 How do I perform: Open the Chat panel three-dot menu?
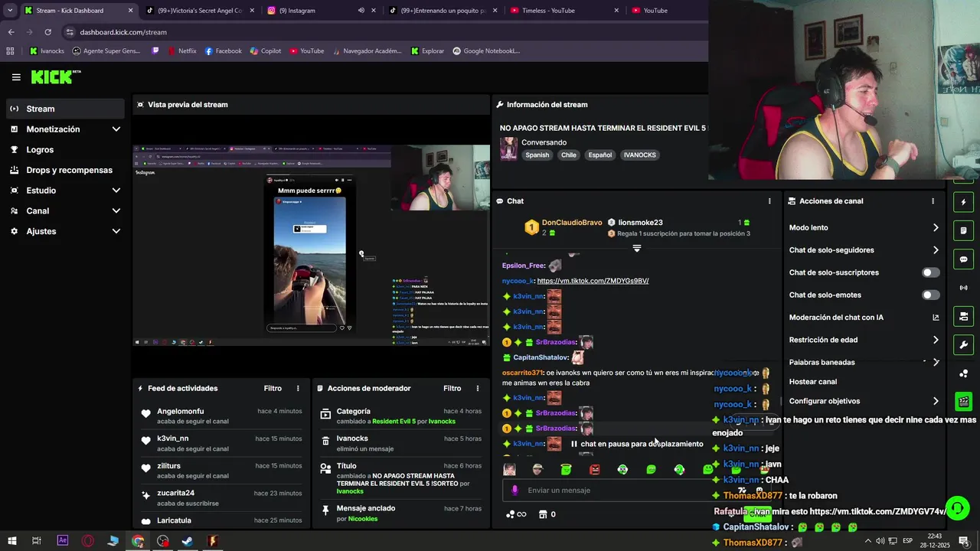(769, 201)
